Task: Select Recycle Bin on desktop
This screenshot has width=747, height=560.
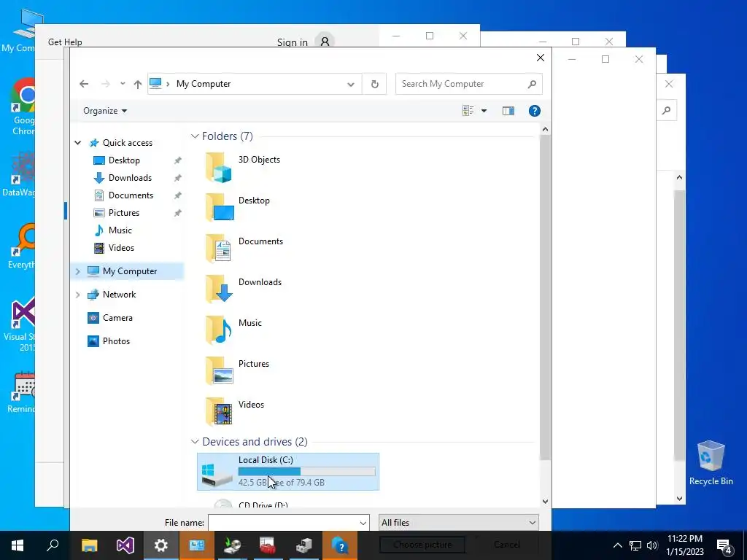Action: coord(711,463)
